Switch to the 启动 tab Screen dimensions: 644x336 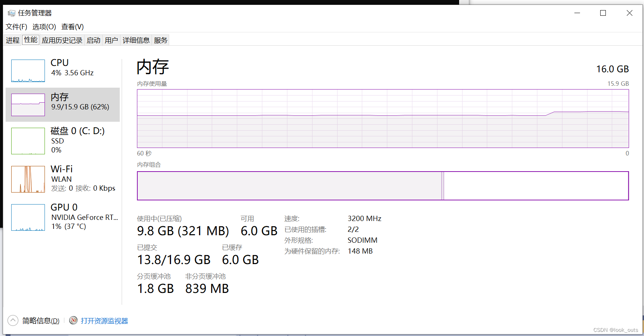(x=94, y=40)
